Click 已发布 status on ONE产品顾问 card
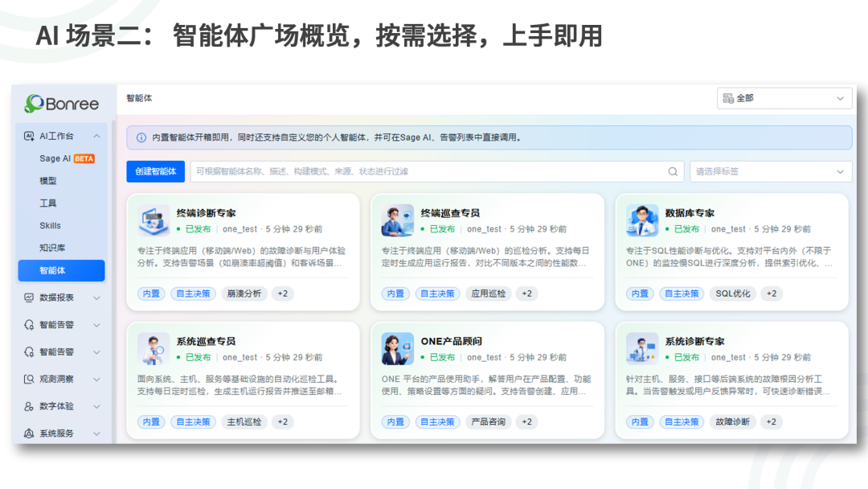 tap(442, 357)
